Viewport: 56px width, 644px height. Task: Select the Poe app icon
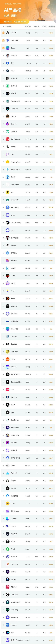[x=8, y=154]
